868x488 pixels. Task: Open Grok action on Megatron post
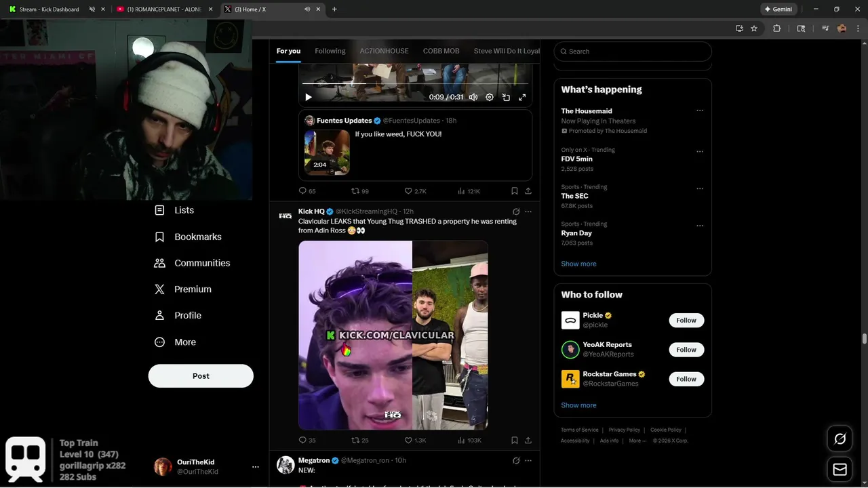516,460
